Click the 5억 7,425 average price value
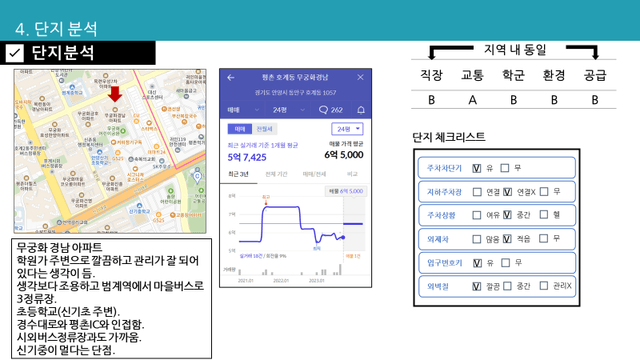 coord(247,157)
